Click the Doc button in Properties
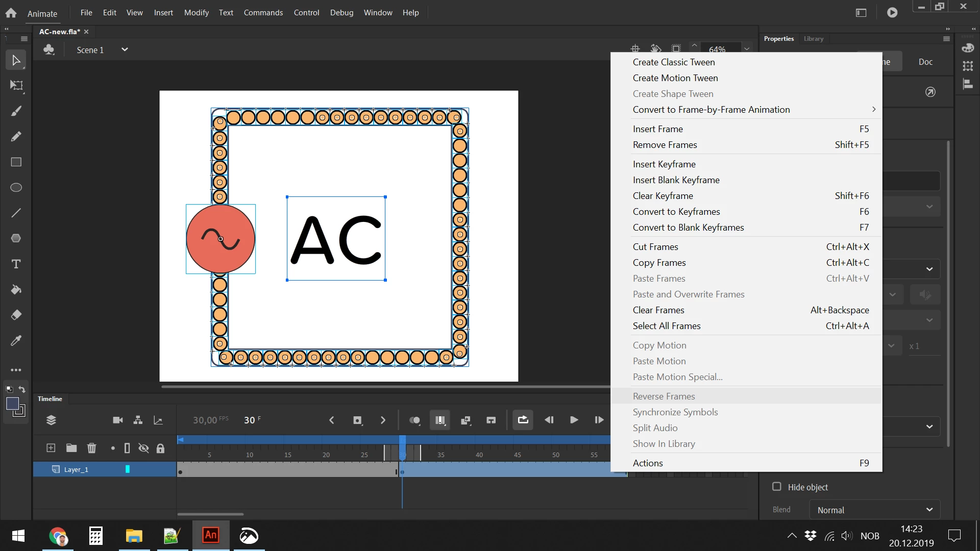The width and height of the screenshot is (980, 551). (925, 62)
